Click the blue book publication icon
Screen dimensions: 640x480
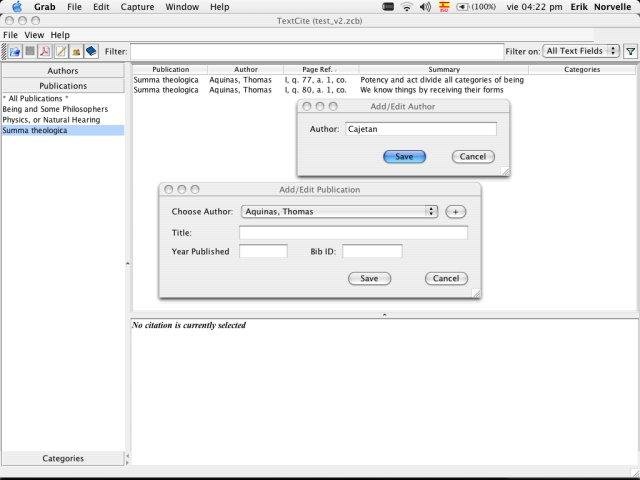[91, 51]
